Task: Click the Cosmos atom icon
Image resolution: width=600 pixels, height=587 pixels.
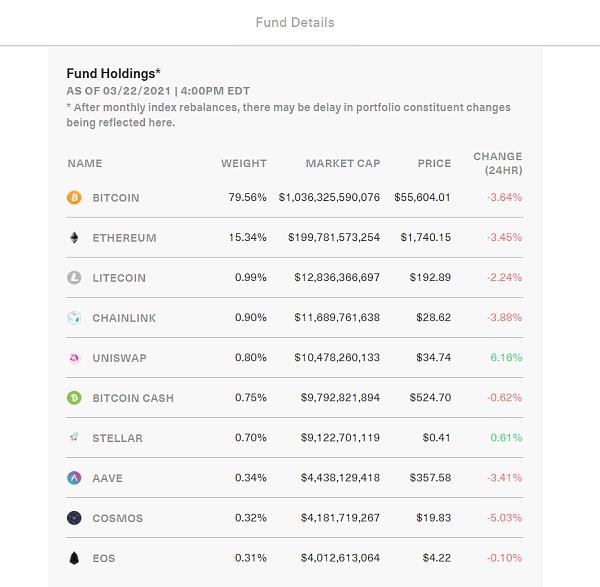Action: point(74,518)
